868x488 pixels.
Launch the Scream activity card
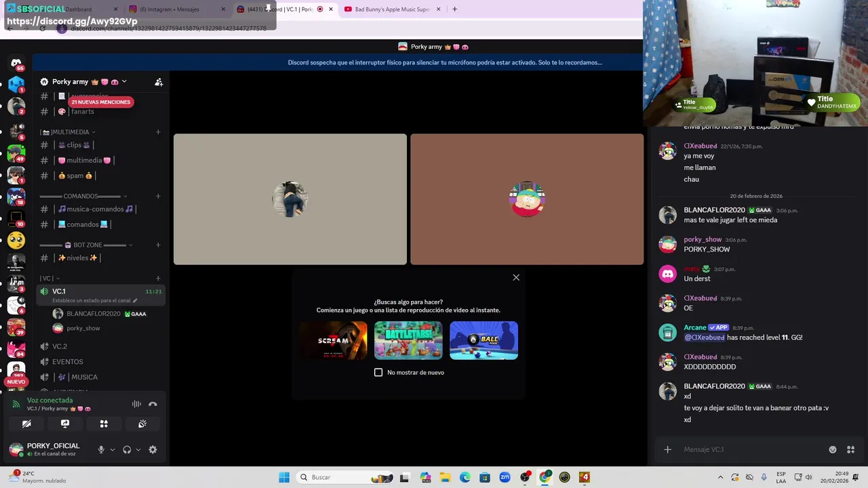333,340
